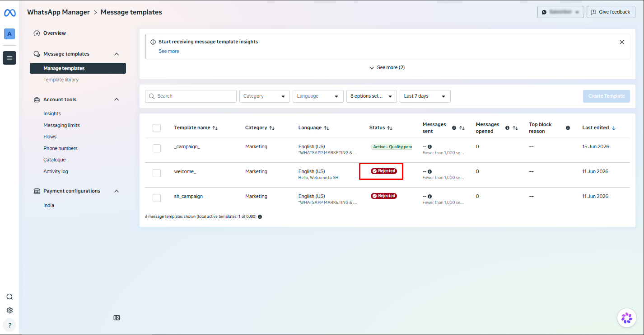
Task: Click 'Hello, Welcome to SH' preview text
Action: tap(318, 178)
